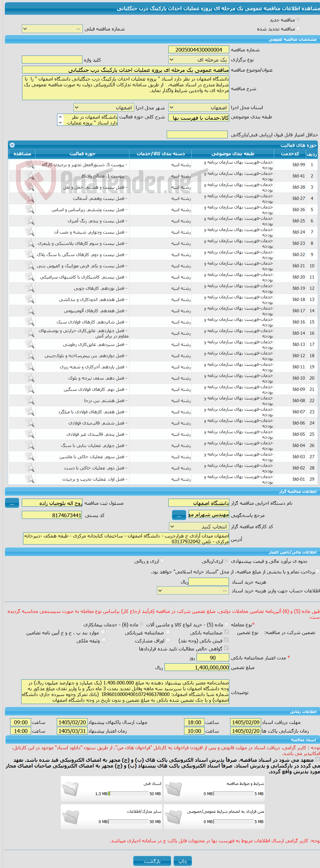Click the مشاهده column header

(x=22, y=154)
